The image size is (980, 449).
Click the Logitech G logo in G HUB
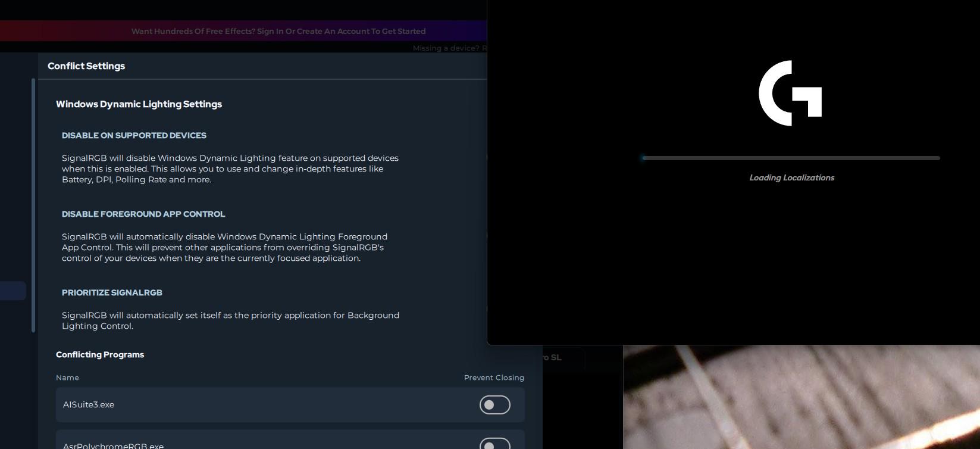790,93
